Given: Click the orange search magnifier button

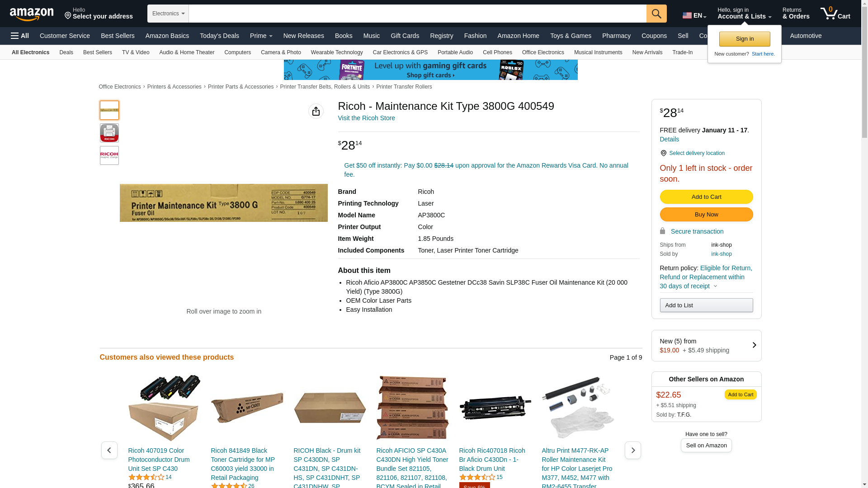Looking at the screenshot, I should pyautogui.click(x=656, y=14).
